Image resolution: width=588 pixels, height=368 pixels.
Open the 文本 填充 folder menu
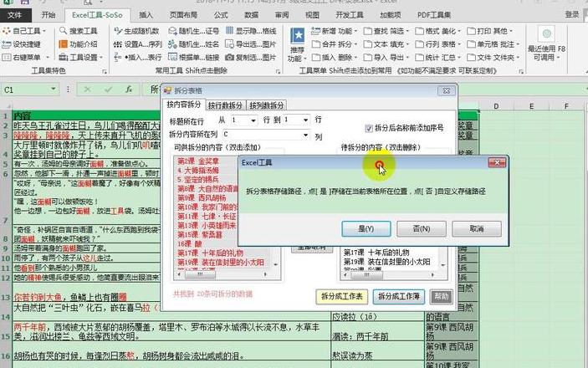click(386, 44)
